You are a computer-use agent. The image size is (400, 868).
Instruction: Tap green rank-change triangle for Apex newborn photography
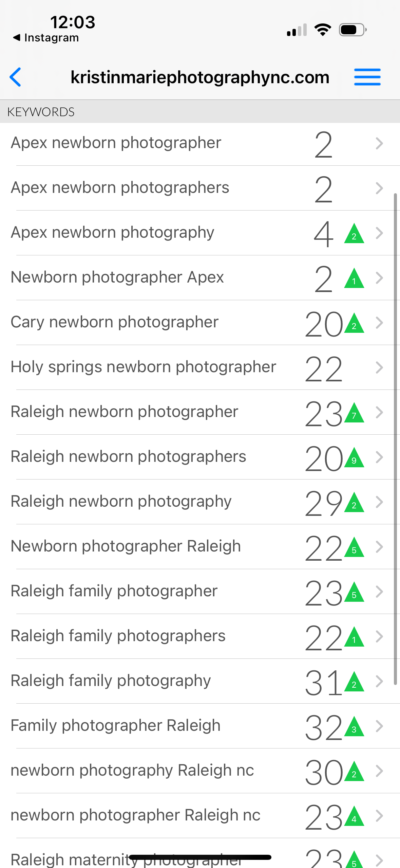click(354, 234)
